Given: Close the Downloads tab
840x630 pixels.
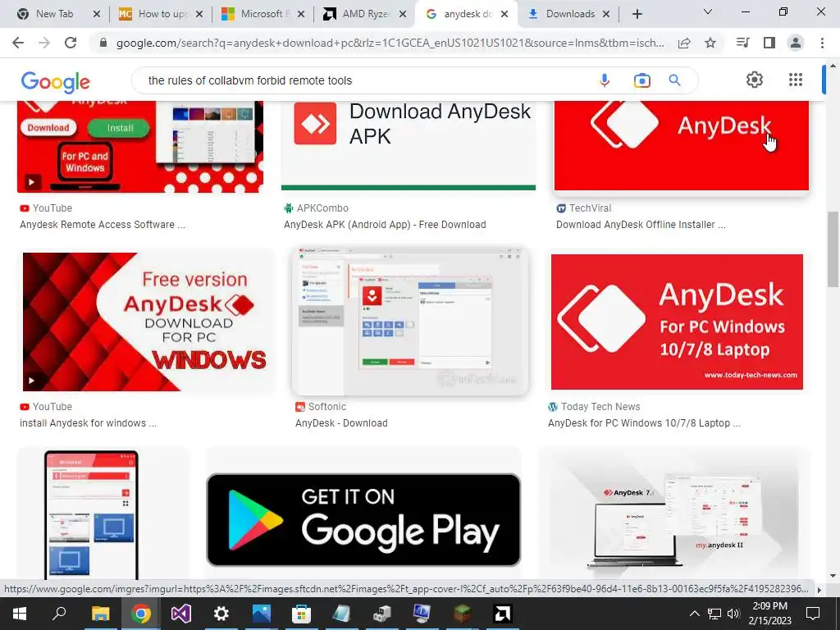Looking at the screenshot, I should point(606,14).
